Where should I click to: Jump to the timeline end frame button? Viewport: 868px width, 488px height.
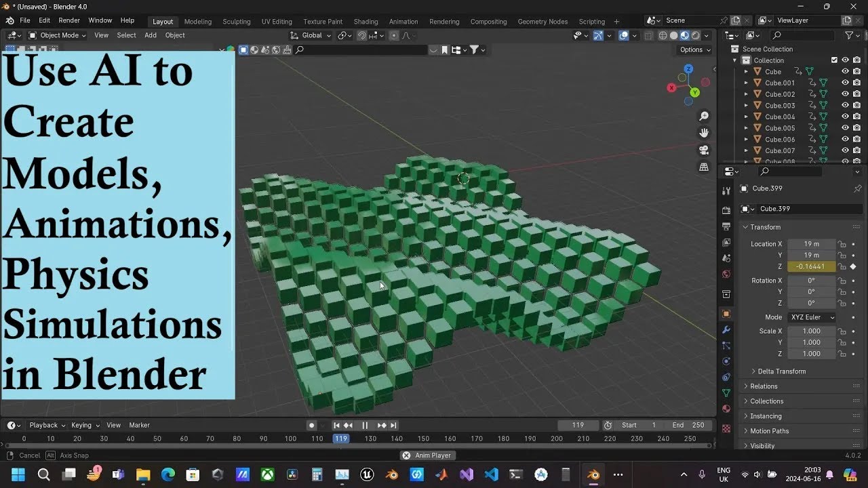click(393, 425)
